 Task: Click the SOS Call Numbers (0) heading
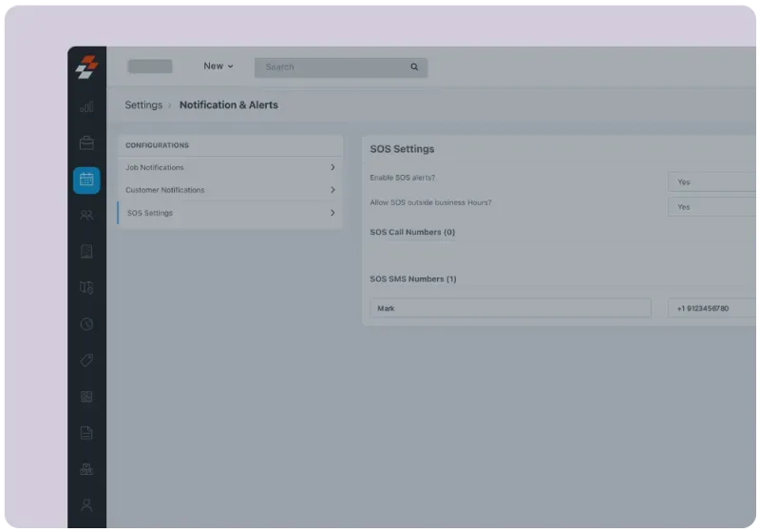point(412,232)
